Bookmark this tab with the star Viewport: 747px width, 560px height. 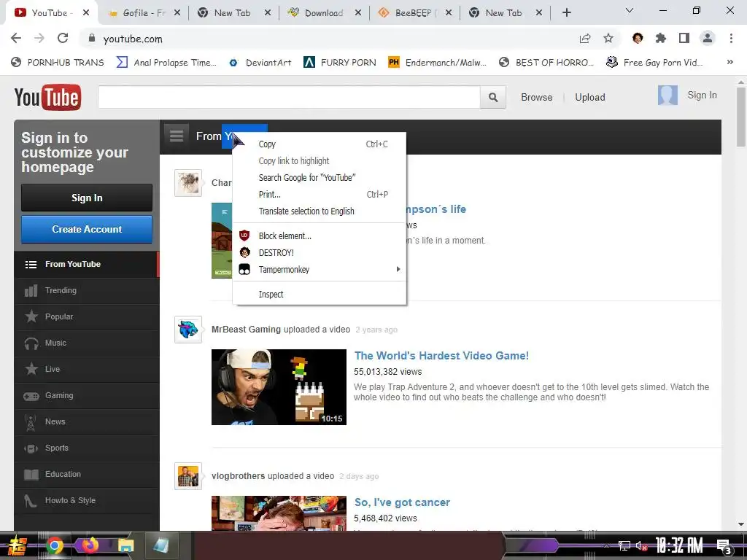(608, 38)
